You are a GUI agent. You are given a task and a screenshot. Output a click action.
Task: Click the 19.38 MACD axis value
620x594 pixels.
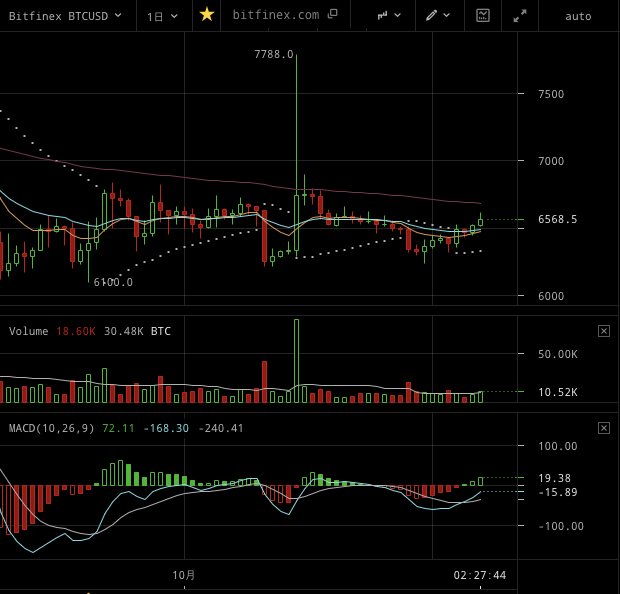click(x=554, y=479)
